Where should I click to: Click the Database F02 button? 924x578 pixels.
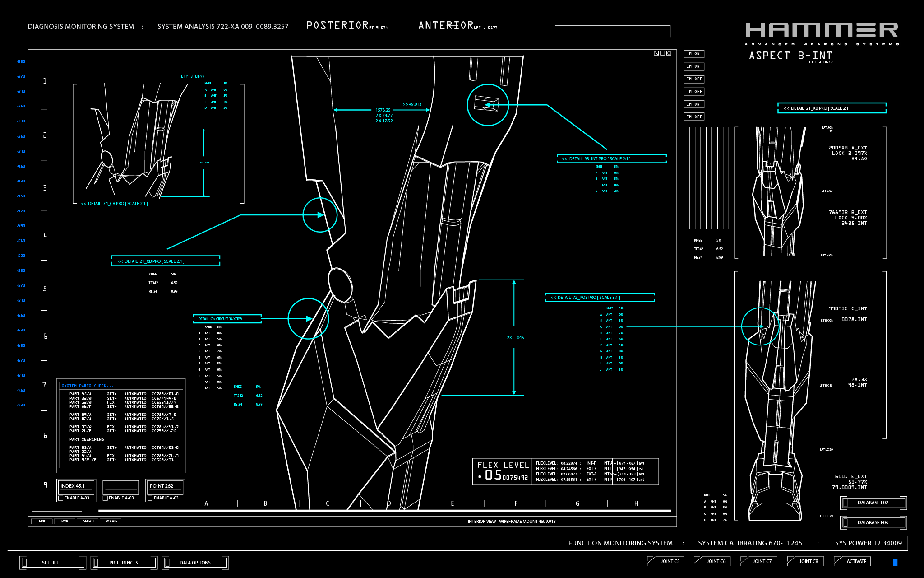[873, 503]
